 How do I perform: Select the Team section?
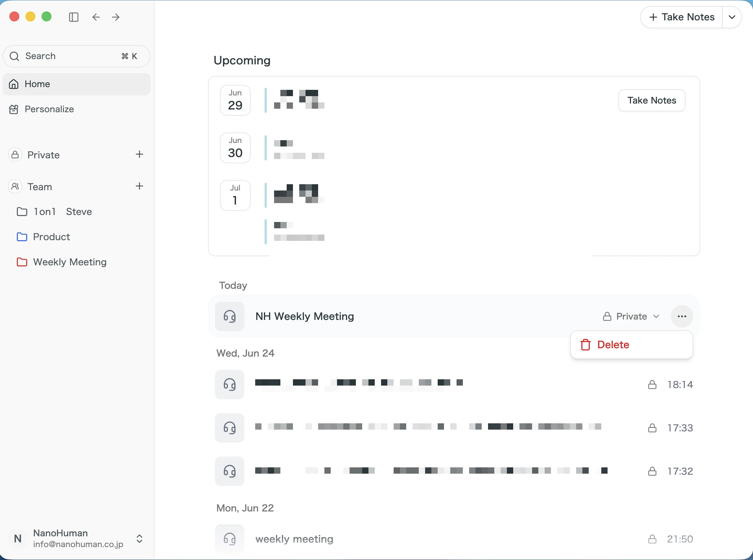[x=40, y=187]
